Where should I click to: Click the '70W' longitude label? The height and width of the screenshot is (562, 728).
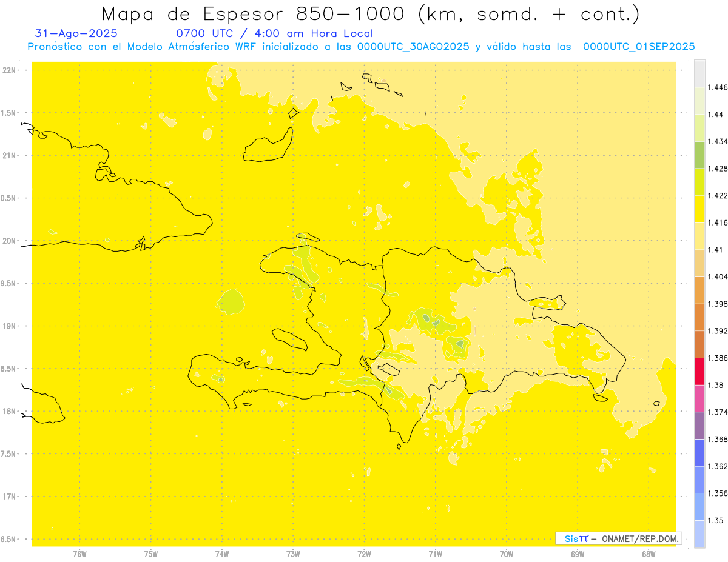coord(507,554)
